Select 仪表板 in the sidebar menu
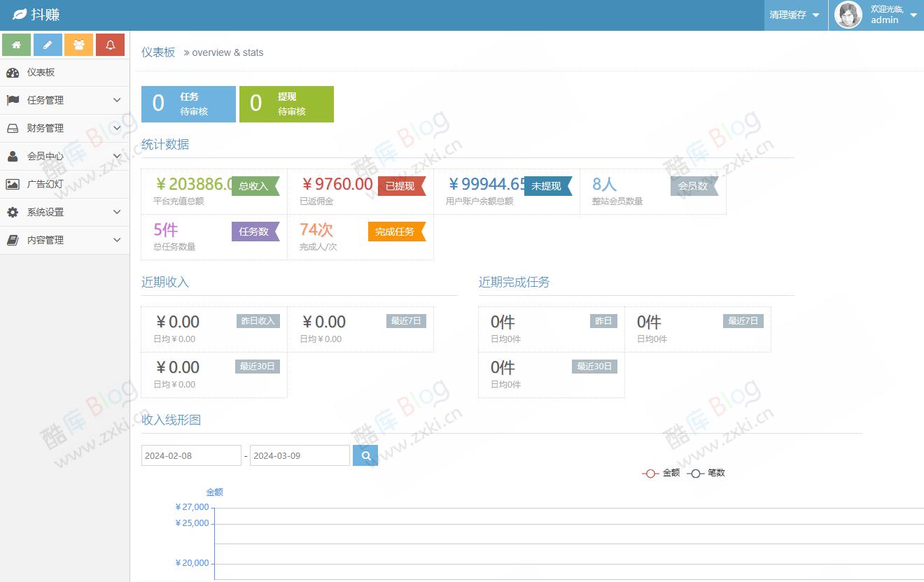This screenshot has width=924, height=582. pyautogui.click(x=41, y=72)
